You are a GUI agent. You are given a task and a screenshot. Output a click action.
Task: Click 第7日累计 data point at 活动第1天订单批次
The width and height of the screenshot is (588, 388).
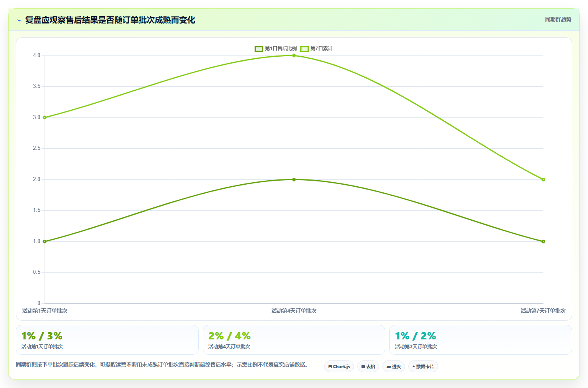coord(45,117)
